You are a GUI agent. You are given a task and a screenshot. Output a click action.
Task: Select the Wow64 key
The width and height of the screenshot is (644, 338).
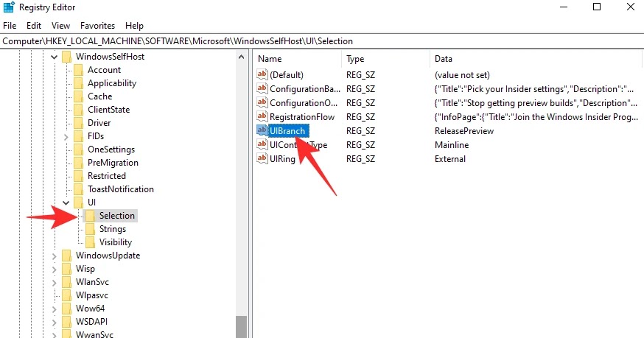91,309
